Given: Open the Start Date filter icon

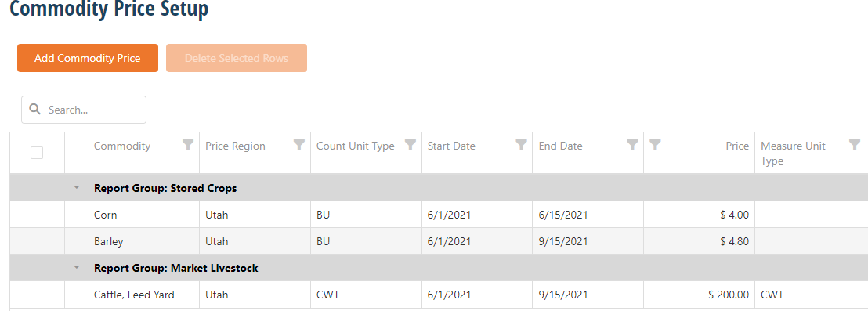Looking at the screenshot, I should coord(521,145).
